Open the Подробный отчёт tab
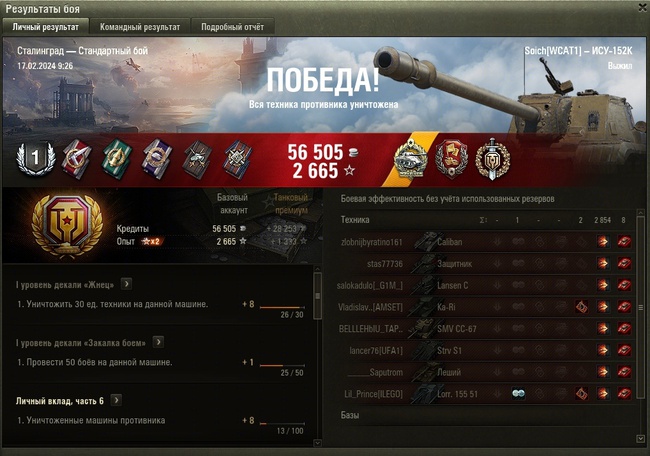The image size is (650, 456). tap(232, 27)
